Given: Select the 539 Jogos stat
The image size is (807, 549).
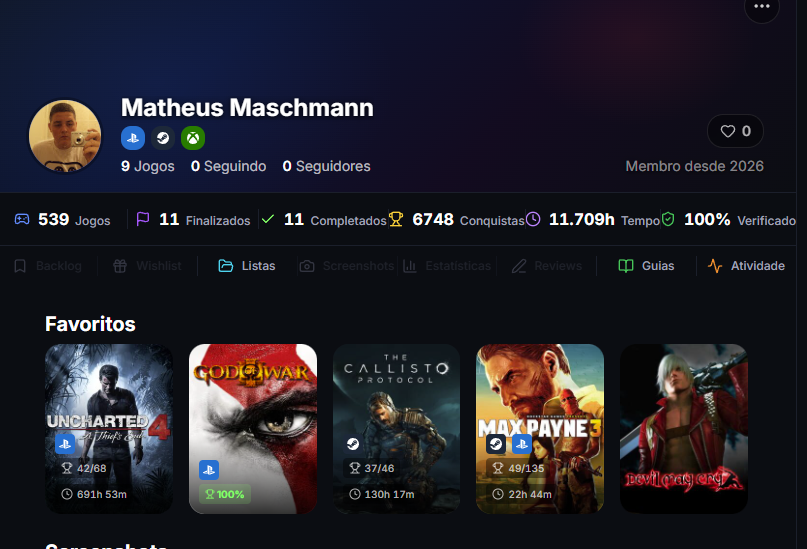Looking at the screenshot, I should click(62, 220).
